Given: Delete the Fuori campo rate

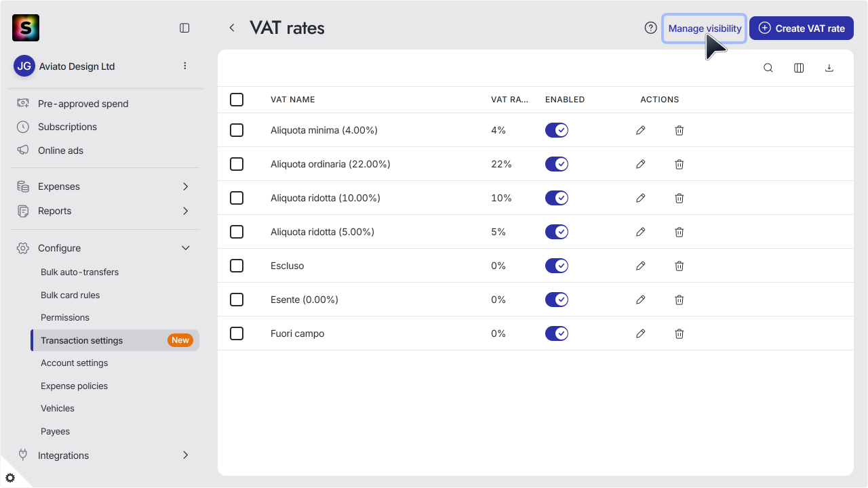Looking at the screenshot, I should 679,333.
